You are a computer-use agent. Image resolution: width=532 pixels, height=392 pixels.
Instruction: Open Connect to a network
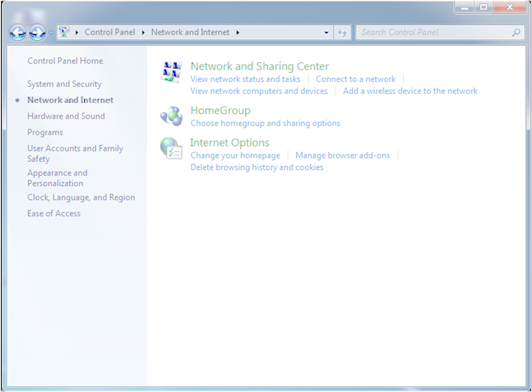[355, 79]
